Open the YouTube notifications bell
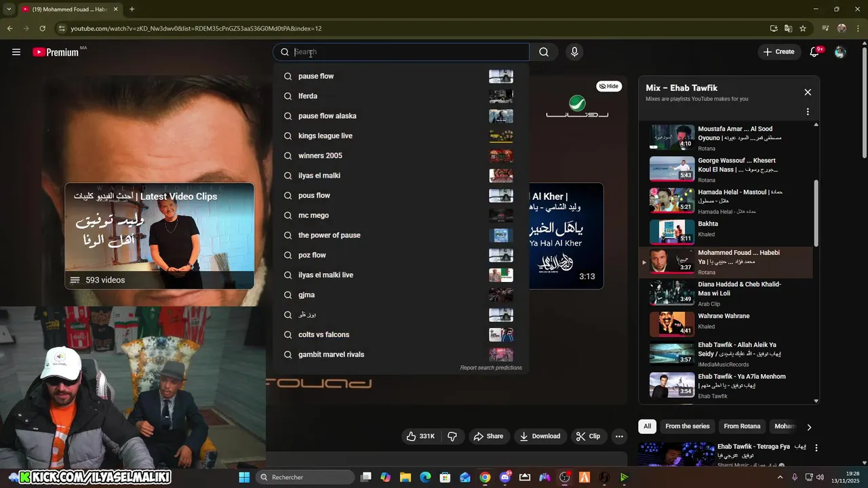Viewport: 868px width, 488px height. click(815, 52)
